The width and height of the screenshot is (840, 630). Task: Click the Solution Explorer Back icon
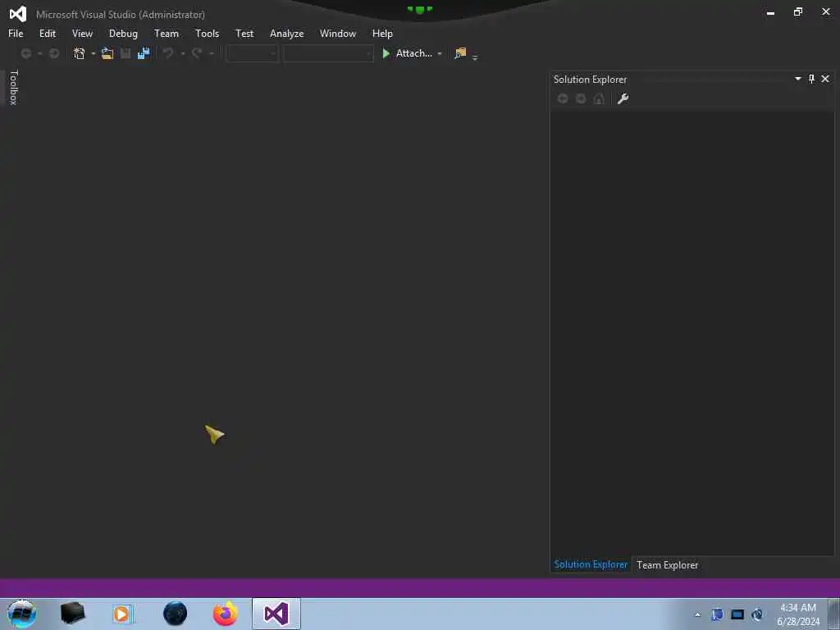tap(563, 98)
